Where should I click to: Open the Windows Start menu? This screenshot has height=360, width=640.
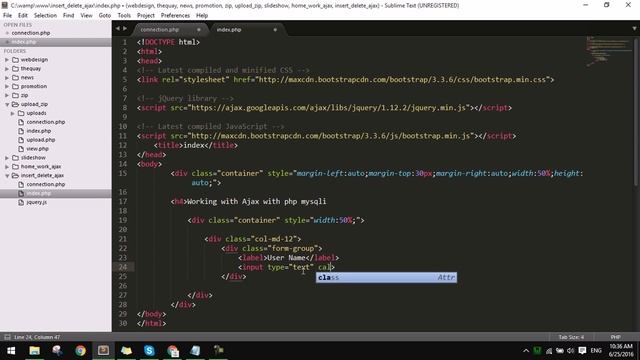coord(11,351)
